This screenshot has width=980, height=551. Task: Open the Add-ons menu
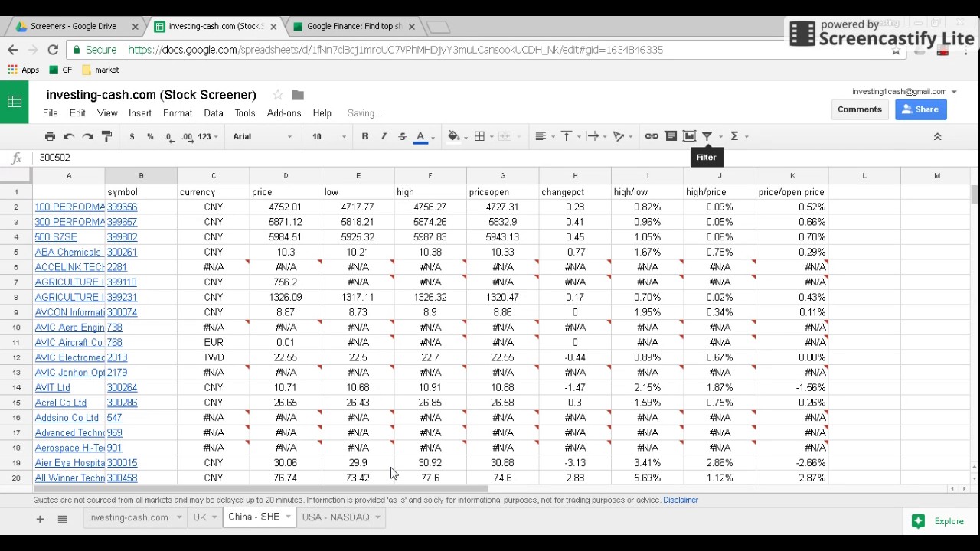(284, 113)
